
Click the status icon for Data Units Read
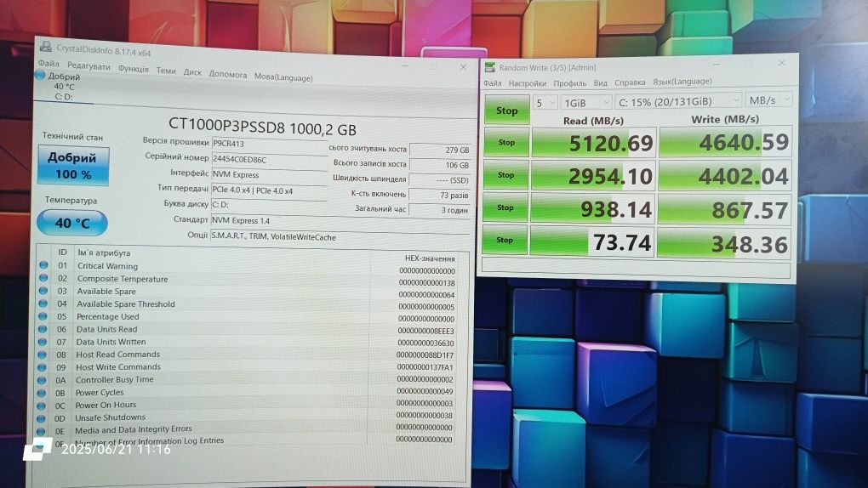(43, 329)
